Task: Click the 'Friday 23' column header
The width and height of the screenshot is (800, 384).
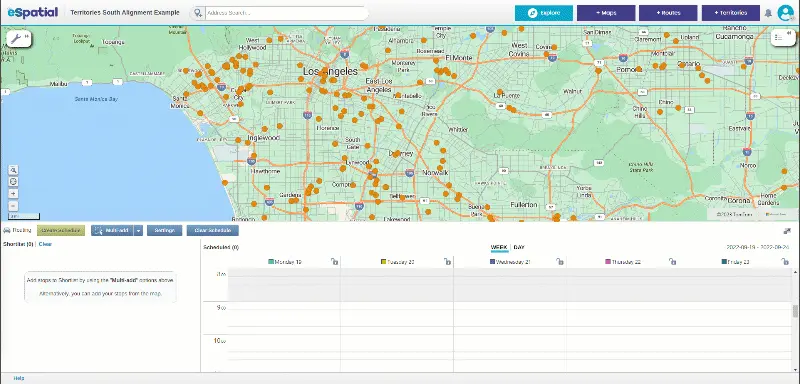Action: tap(739, 262)
